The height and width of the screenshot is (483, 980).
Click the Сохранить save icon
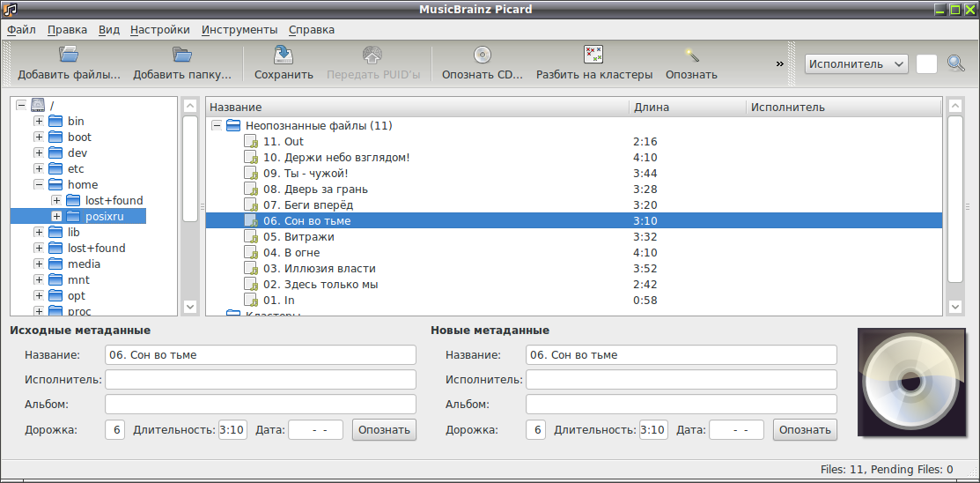(x=284, y=55)
